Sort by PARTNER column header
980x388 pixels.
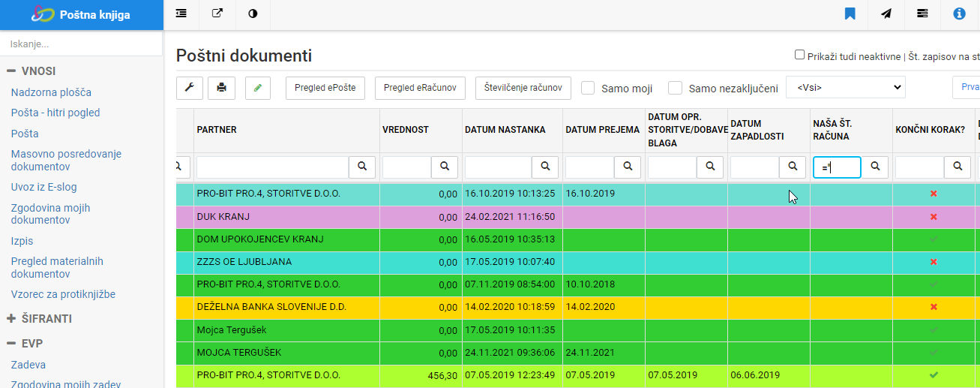(x=217, y=130)
